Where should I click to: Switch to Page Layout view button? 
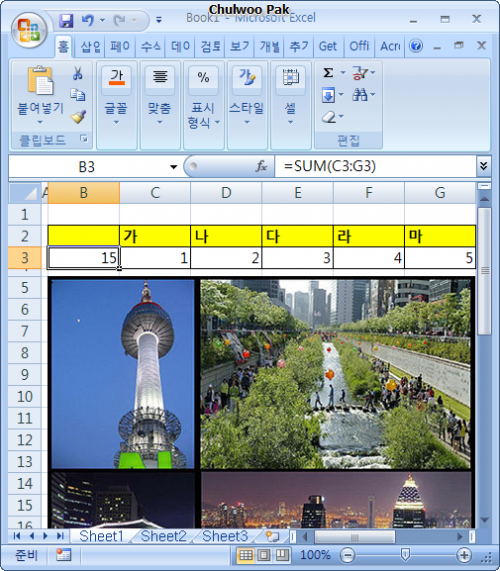point(264,555)
